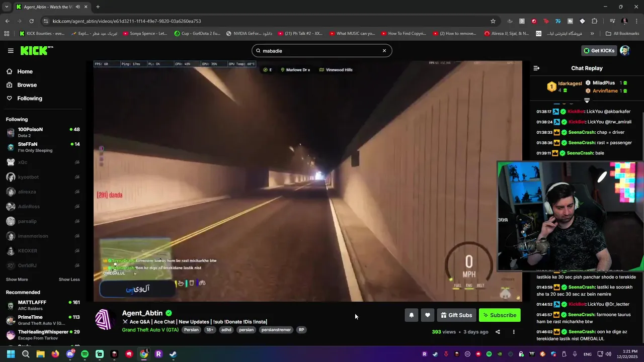Viewport: 644px width, 362px height.
Task: Open kyootbot followed channel
Action: (43, 177)
